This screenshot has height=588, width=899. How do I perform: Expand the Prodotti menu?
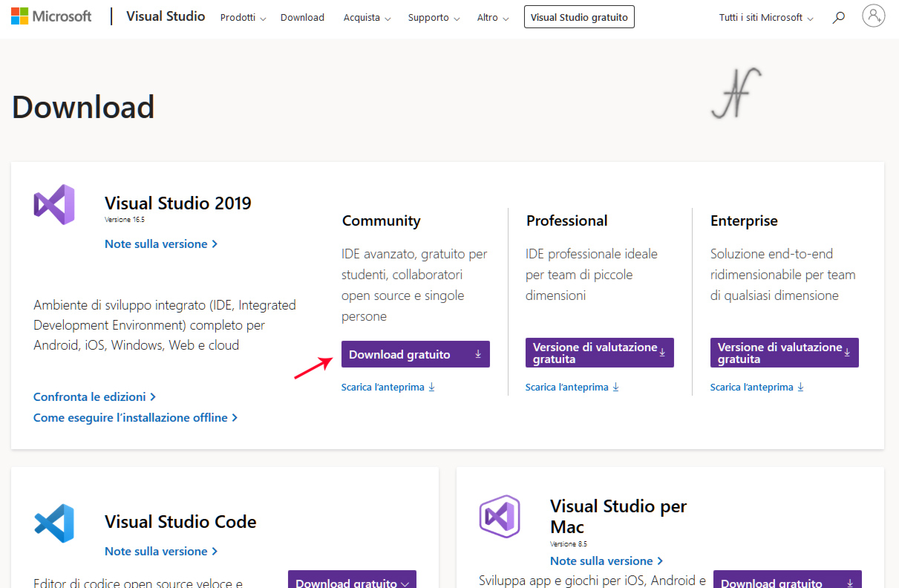(243, 17)
